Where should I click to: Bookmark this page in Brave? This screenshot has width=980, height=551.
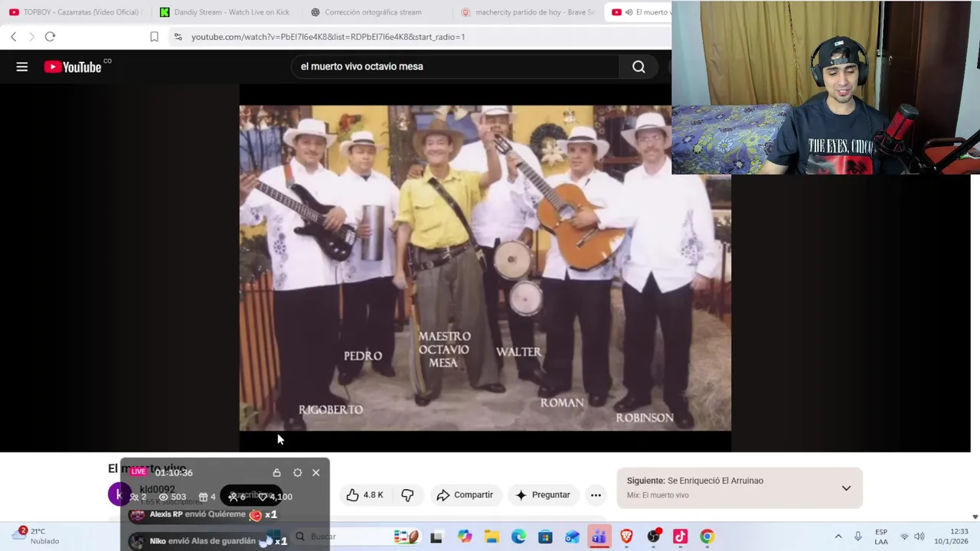click(x=154, y=37)
